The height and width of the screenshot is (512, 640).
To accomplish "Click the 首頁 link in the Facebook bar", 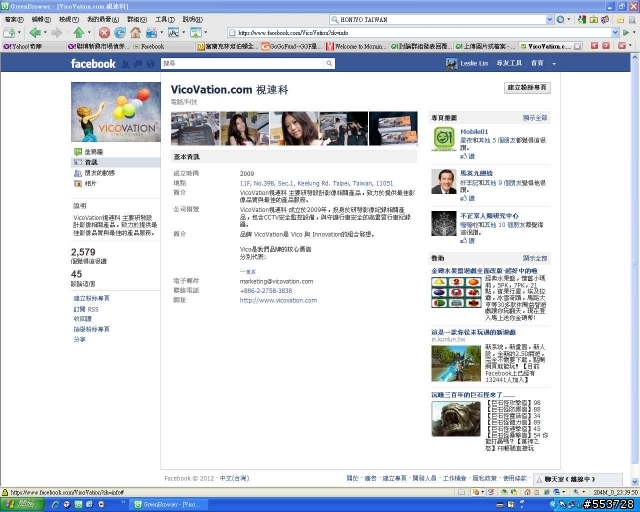I will 537,63.
